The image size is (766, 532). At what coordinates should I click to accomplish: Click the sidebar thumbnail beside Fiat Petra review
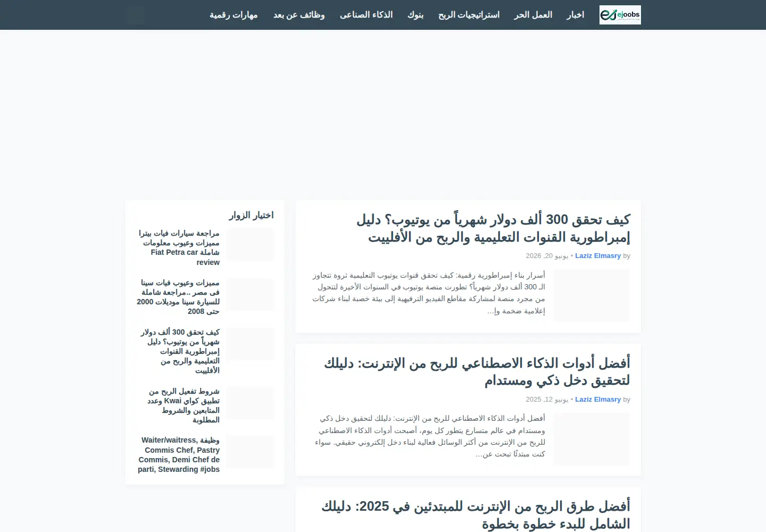click(x=250, y=245)
